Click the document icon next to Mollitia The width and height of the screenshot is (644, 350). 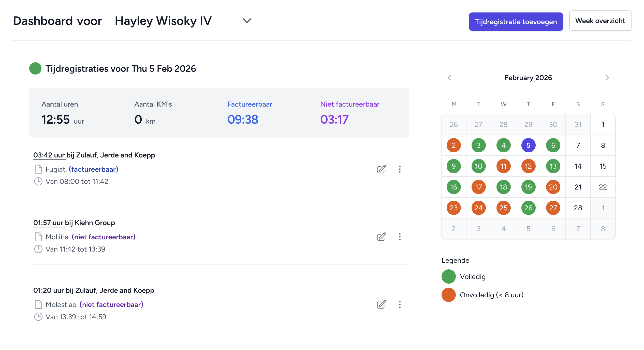pos(38,237)
